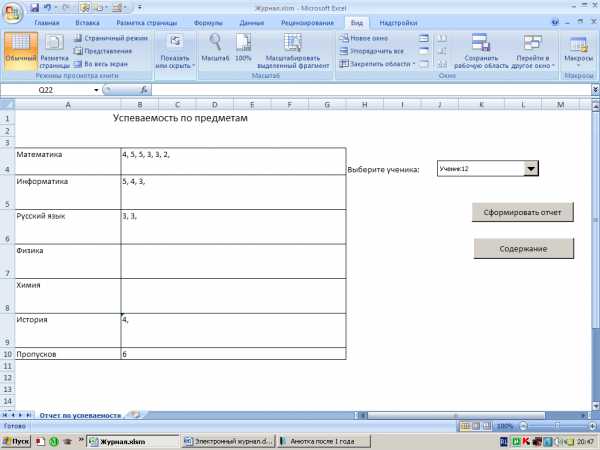Image resolution: width=600 pixels, height=450 pixels.
Task: Click the zoom slider in status bar
Action: pos(551,425)
